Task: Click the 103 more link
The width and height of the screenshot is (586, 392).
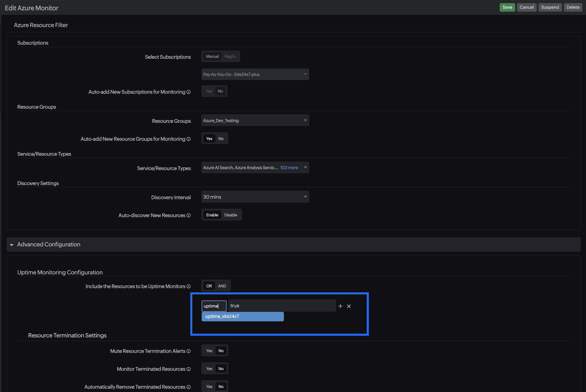Action: coord(289,168)
